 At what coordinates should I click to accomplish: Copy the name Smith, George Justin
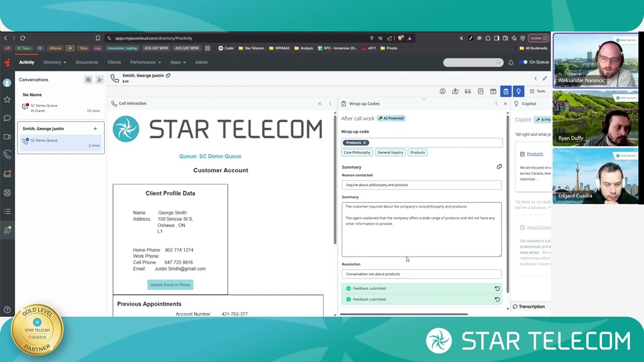(x=168, y=75)
